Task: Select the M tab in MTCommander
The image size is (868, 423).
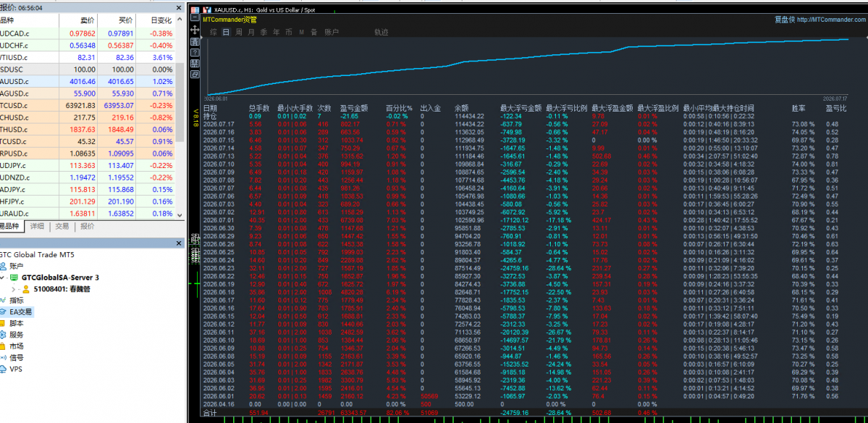Action: click(x=302, y=32)
